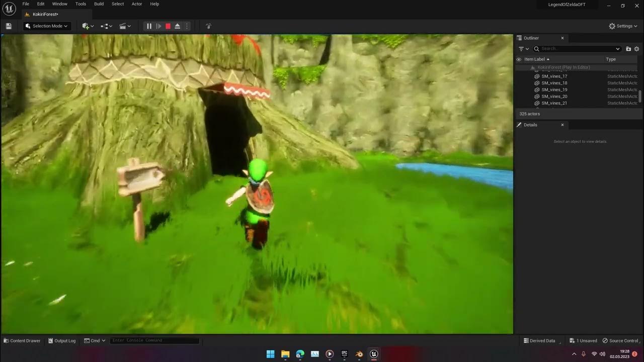Open Outliner settings gear

pos(636,49)
